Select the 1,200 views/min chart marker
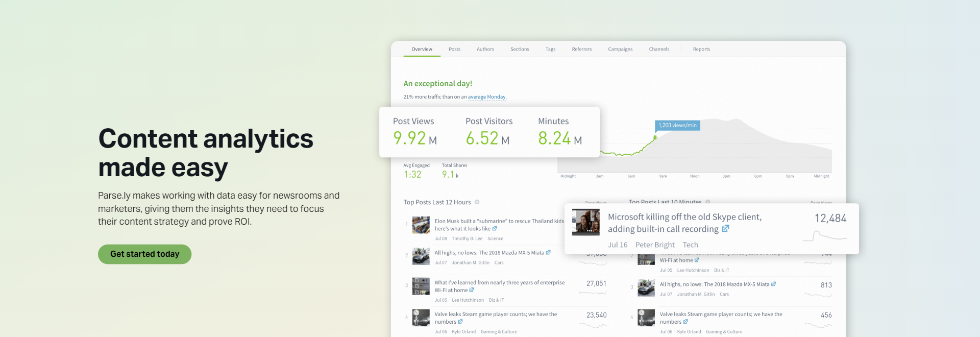This screenshot has width=980, height=337. pyautogui.click(x=677, y=125)
